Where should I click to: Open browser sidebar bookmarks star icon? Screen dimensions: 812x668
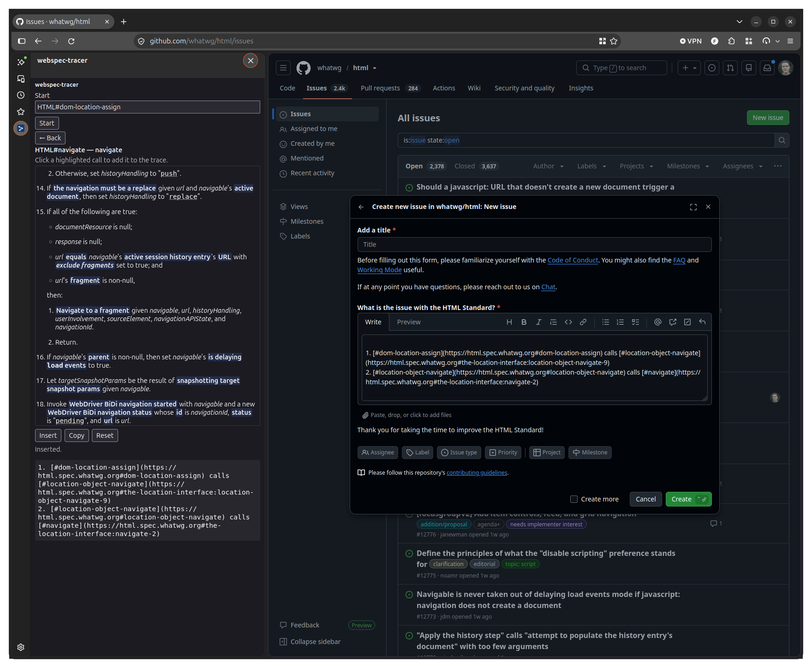point(21,112)
